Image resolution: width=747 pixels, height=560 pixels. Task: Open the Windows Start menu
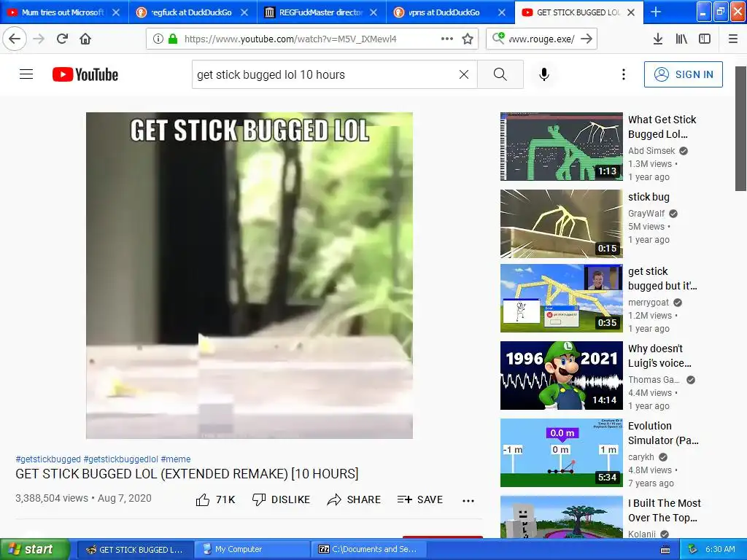35,550
